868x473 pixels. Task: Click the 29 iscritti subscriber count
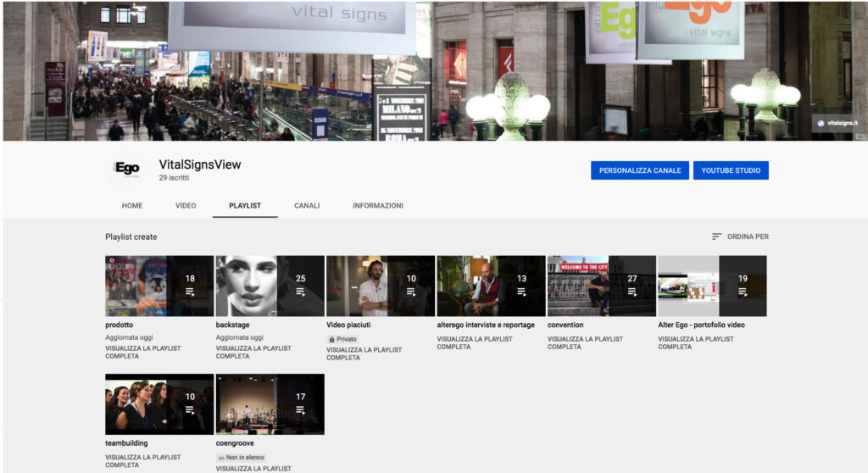click(174, 178)
